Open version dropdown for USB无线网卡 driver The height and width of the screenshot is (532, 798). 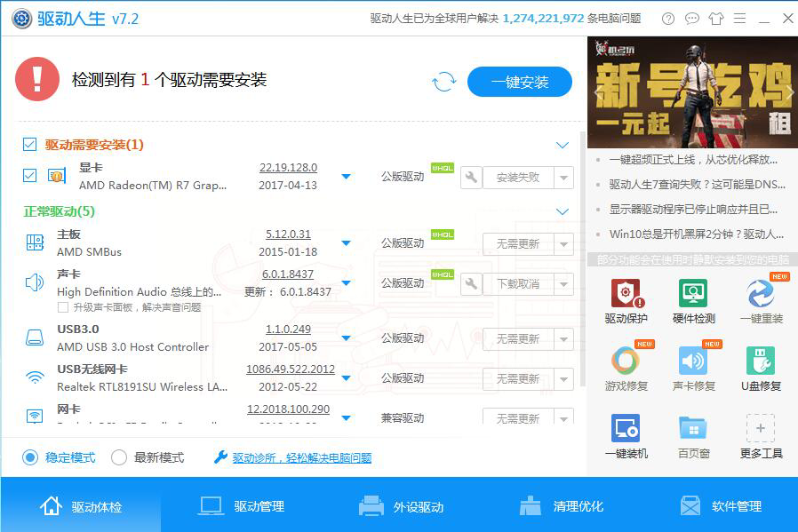pos(346,377)
